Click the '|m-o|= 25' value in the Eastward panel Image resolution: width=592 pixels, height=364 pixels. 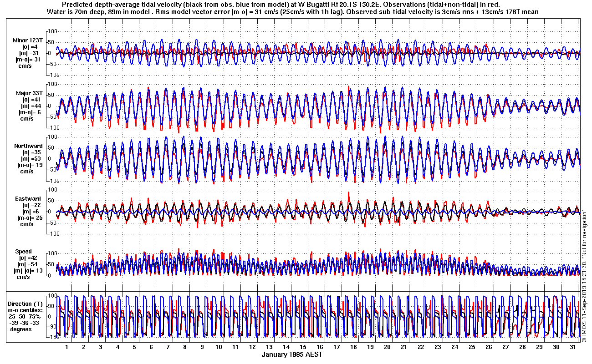click(30, 218)
